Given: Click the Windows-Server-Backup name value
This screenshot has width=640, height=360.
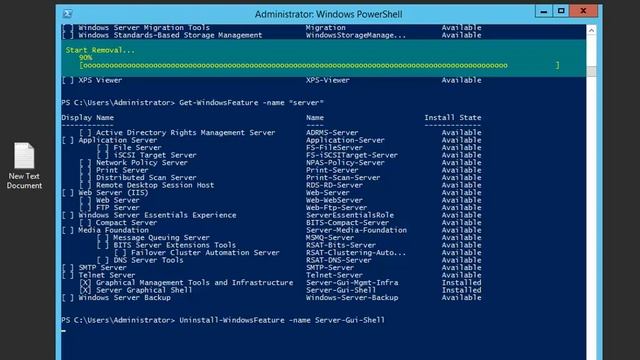Looking at the screenshot, I should 352,298.
